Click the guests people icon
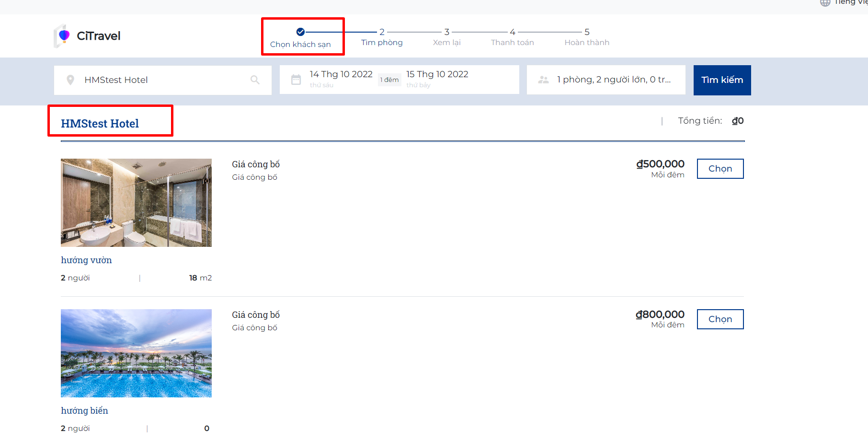This screenshot has height=441, width=868. 543,80
